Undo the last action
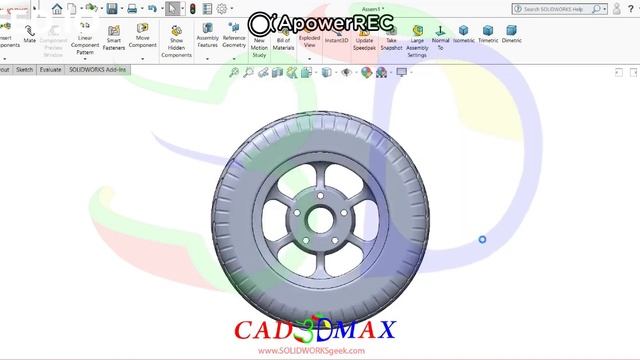The height and width of the screenshot is (360, 640). point(152,9)
